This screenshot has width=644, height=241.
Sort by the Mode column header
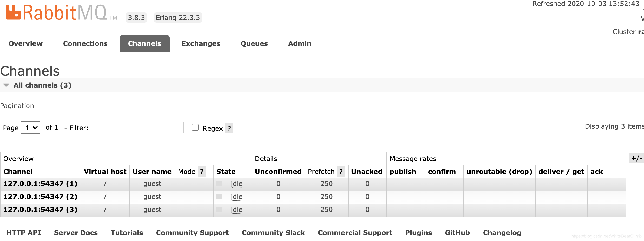187,172
